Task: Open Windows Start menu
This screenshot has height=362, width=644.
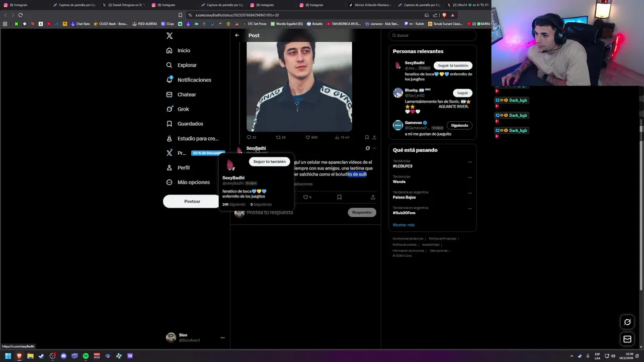Action: (8, 356)
